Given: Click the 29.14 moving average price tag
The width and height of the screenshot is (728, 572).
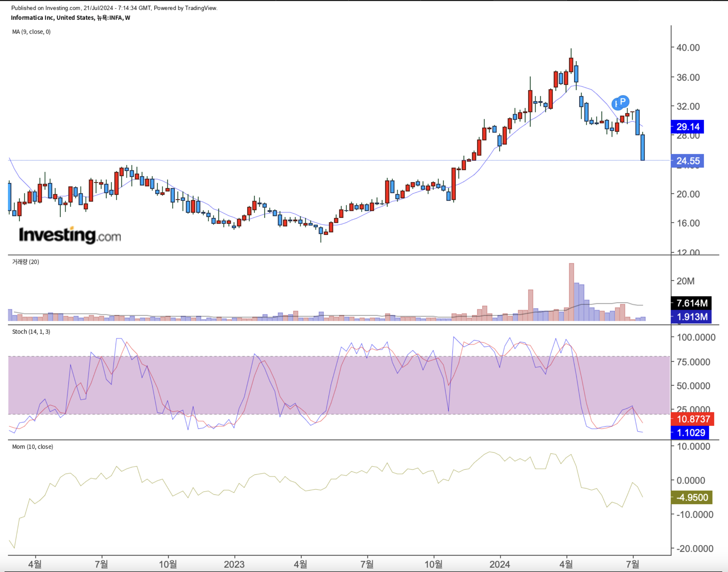Looking at the screenshot, I should point(688,127).
